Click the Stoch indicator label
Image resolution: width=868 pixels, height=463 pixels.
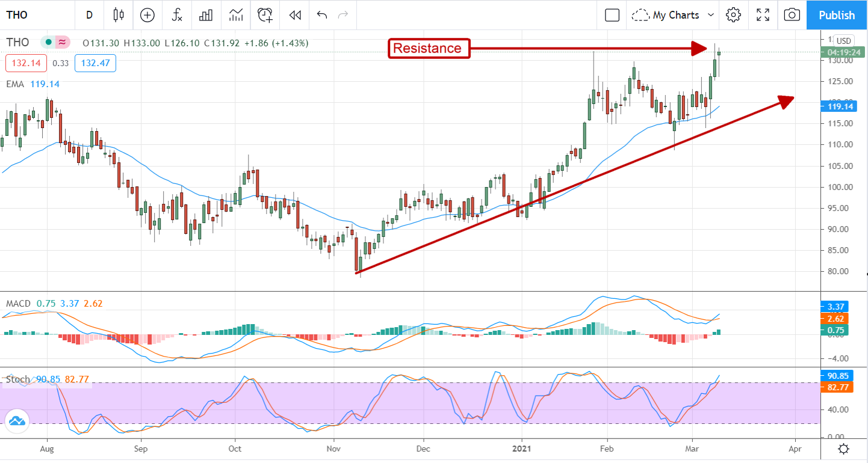point(17,379)
